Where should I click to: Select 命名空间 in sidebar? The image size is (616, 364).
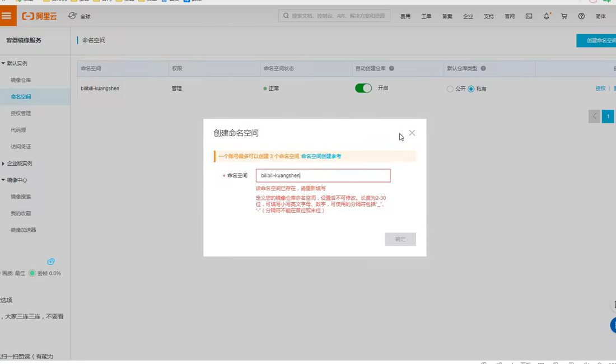pos(21,96)
